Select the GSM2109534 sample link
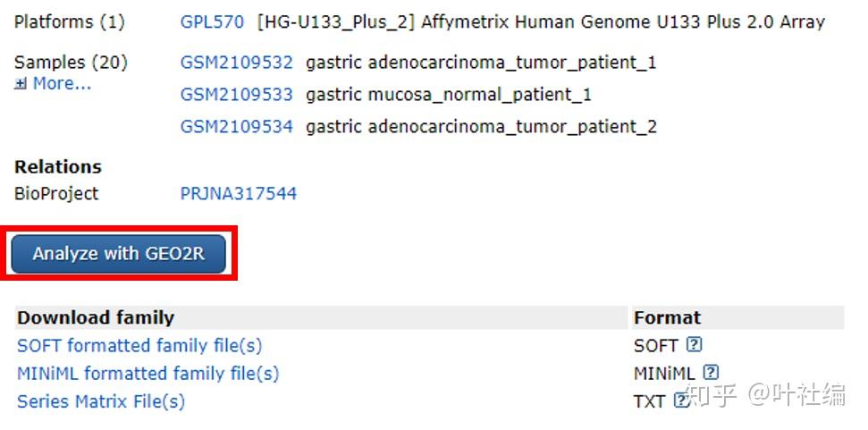Image resolution: width=868 pixels, height=430 pixels. (x=236, y=127)
